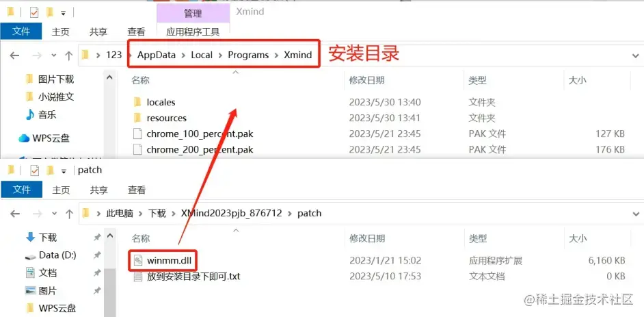Click the new folder icon in Xmind title bar
Screen dimensions: 644x317
click(x=50, y=13)
